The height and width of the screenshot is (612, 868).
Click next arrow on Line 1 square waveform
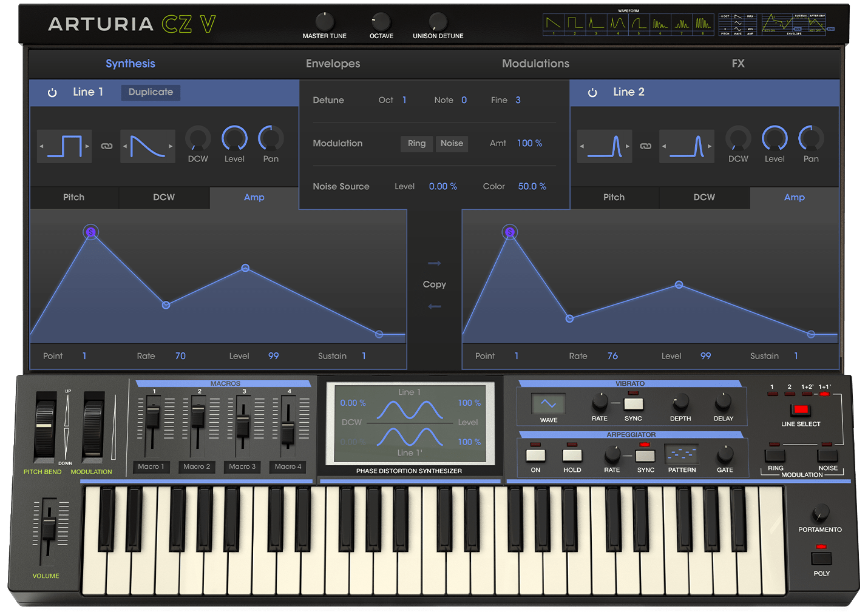pyautogui.click(x=87, y=146)
